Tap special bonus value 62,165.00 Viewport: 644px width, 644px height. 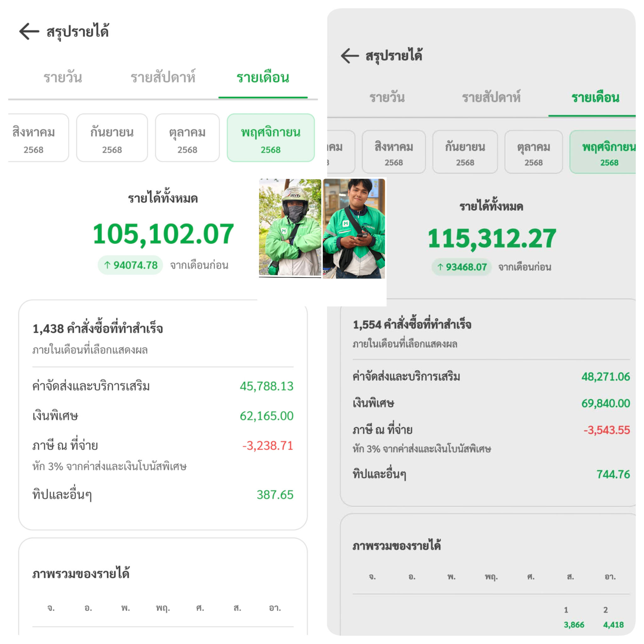[267, 416]
